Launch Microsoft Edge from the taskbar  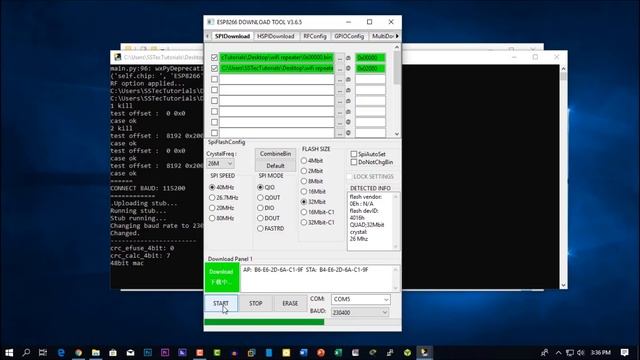pyautogui.click(x=61, y=352)
